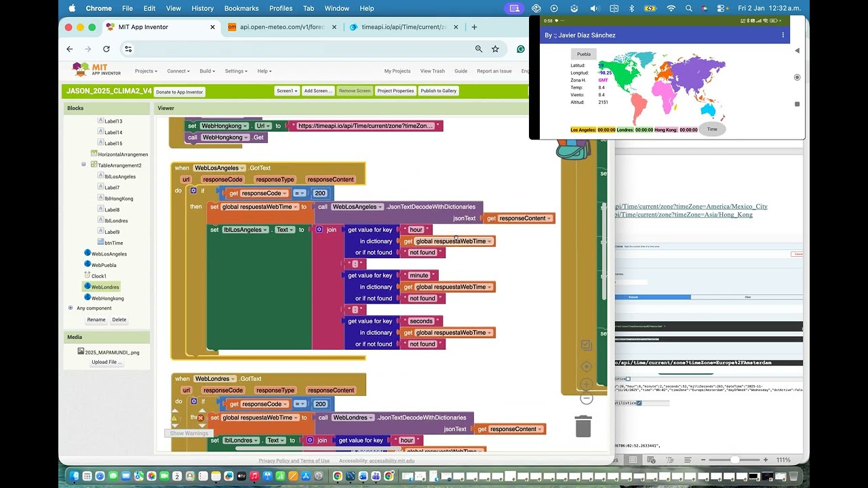This screenshot has width=868, height=488.
Task: Open a new Chrome tab with plus
Action: click(474, 27)
